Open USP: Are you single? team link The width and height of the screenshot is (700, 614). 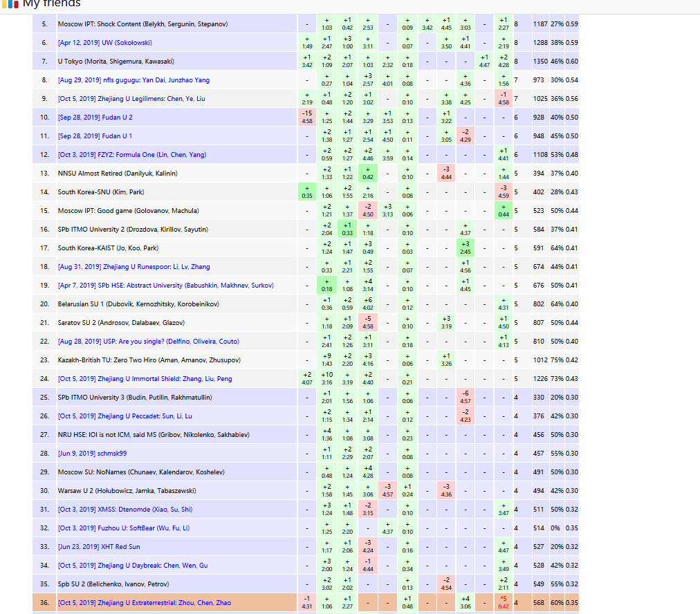point(148,342)
